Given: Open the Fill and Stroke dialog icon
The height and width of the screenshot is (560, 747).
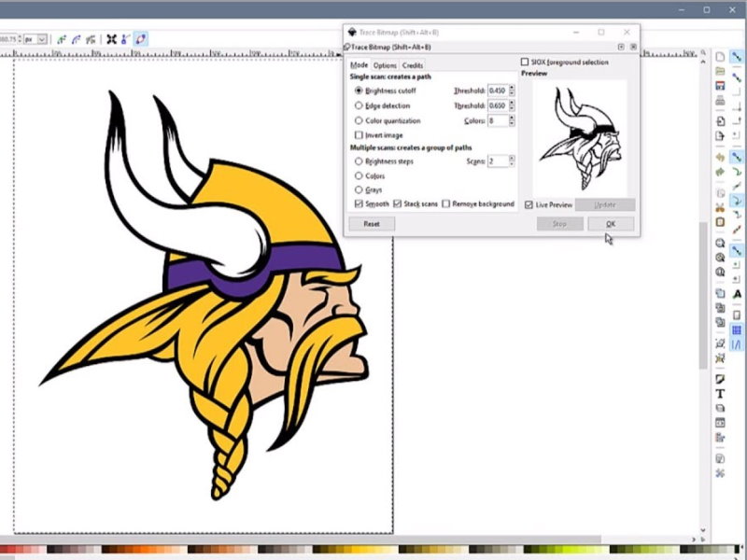Looking at the screenshot, I should pos(720,379).
